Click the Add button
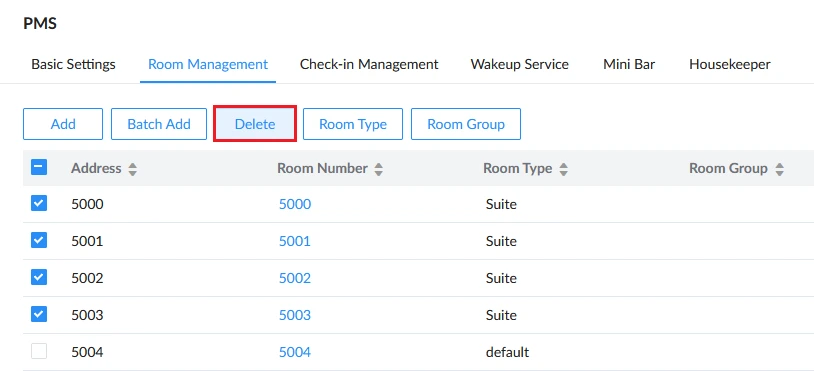The image size is (814, 371). tap(63, 124)
